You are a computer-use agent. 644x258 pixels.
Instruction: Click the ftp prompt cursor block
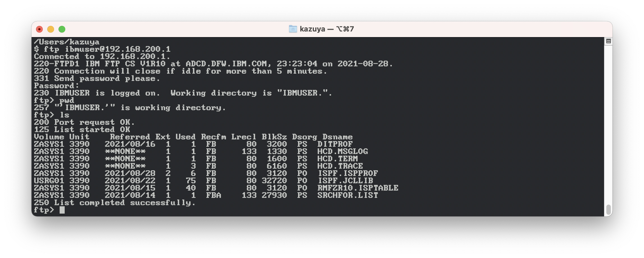click(x=62, y=210)
